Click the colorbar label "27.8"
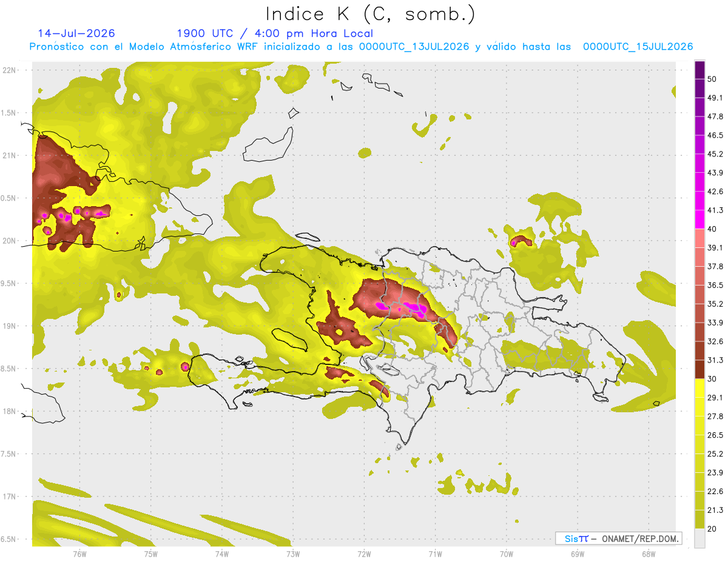This screenshot has height=562, width=728. click(x=715, y=416)
